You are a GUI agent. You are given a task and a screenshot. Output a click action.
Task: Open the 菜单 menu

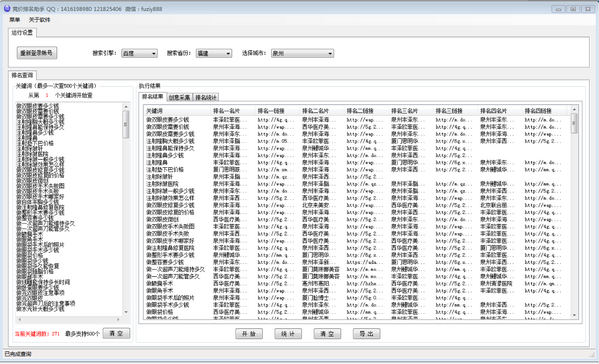point(15,20)
